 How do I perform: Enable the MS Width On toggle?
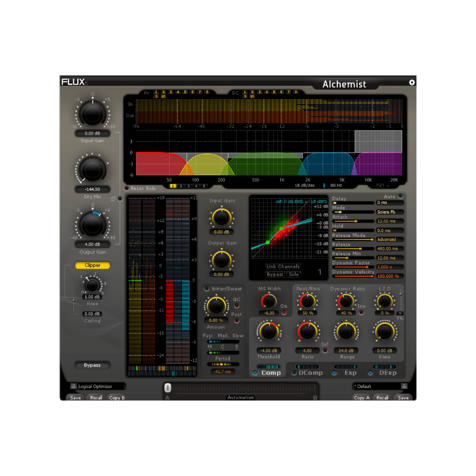coord(283,312)
